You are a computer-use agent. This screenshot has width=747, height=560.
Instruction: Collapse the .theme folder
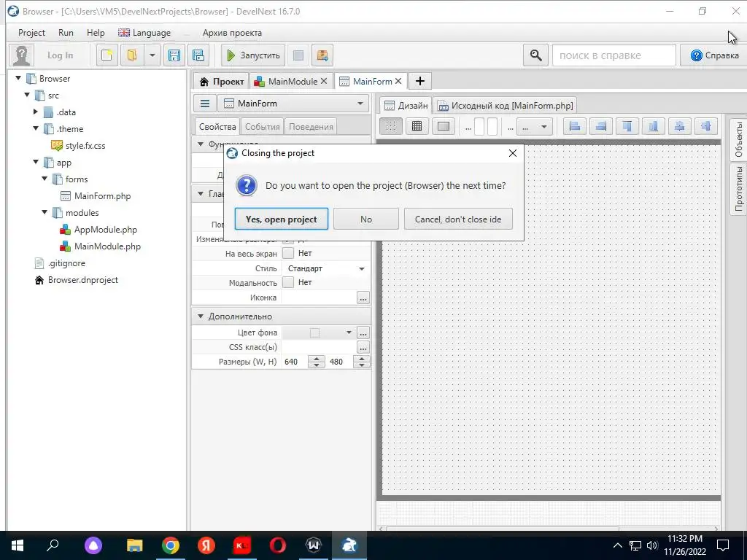(x=36, y=128)
